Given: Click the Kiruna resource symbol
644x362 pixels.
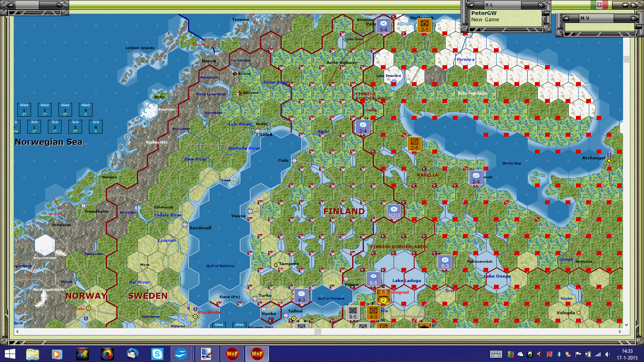Looking at the screenshot, I should 235,74.
